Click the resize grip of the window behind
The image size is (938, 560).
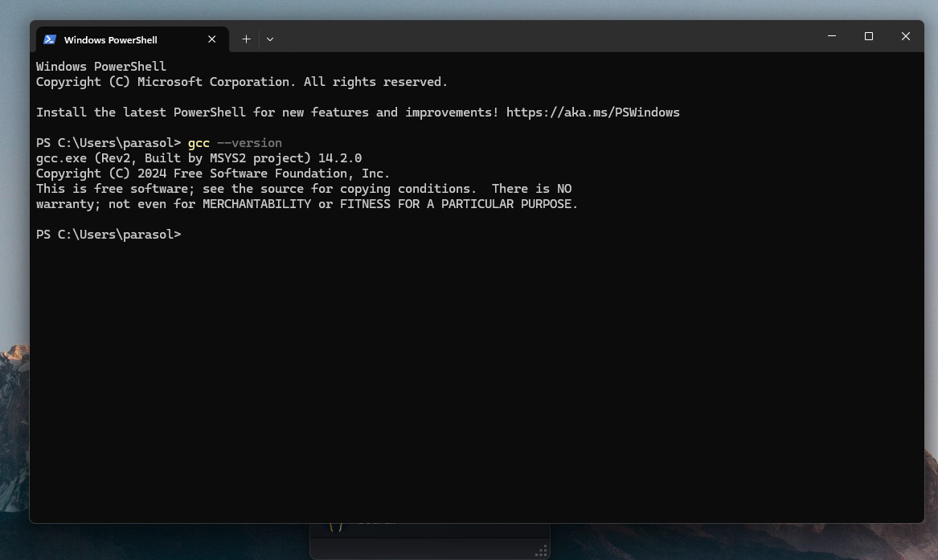(542, 552)
